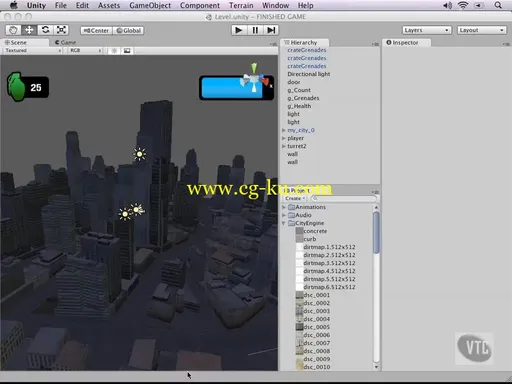Toggle Center pivot mode
512x384 pixels.
pos(96,31)
